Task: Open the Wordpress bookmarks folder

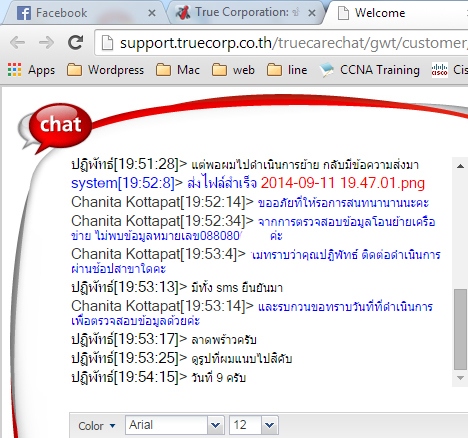Action: (106, 70)
